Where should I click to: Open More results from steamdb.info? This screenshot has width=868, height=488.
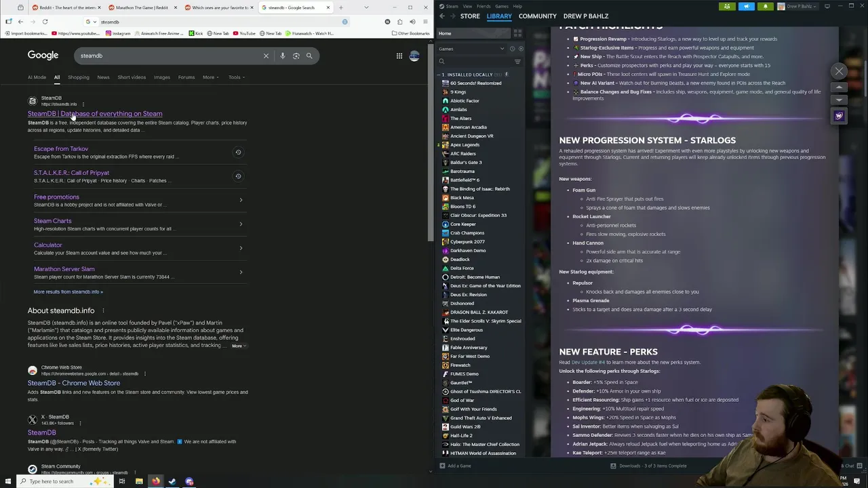click(x=68, y=291)
